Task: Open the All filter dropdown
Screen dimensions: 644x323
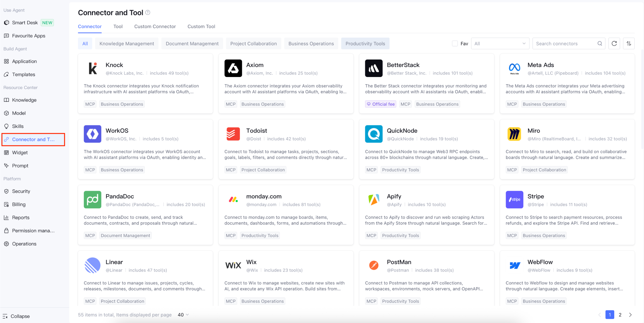Action: point(500,44)
